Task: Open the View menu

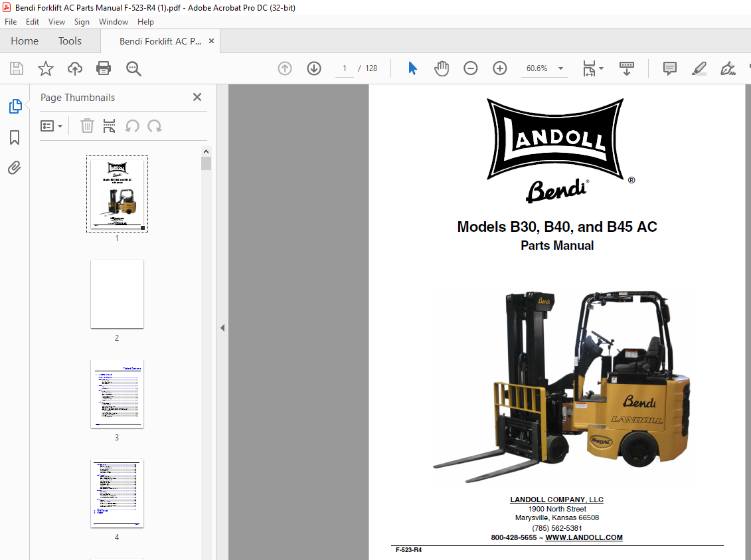Action: point(56,21)
